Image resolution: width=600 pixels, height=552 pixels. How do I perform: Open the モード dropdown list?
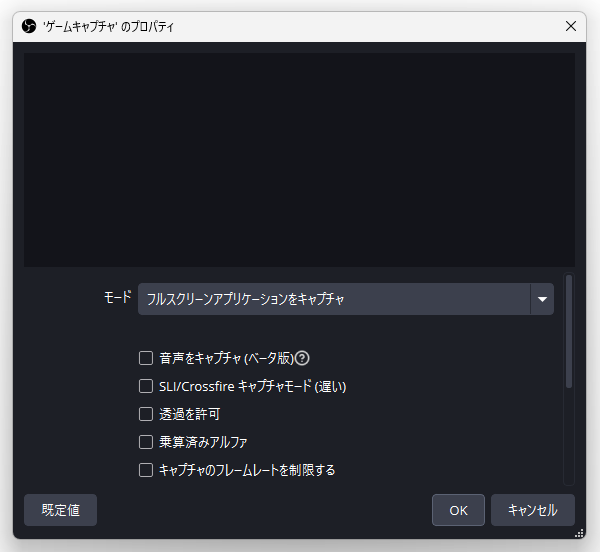tap(346, 299)
